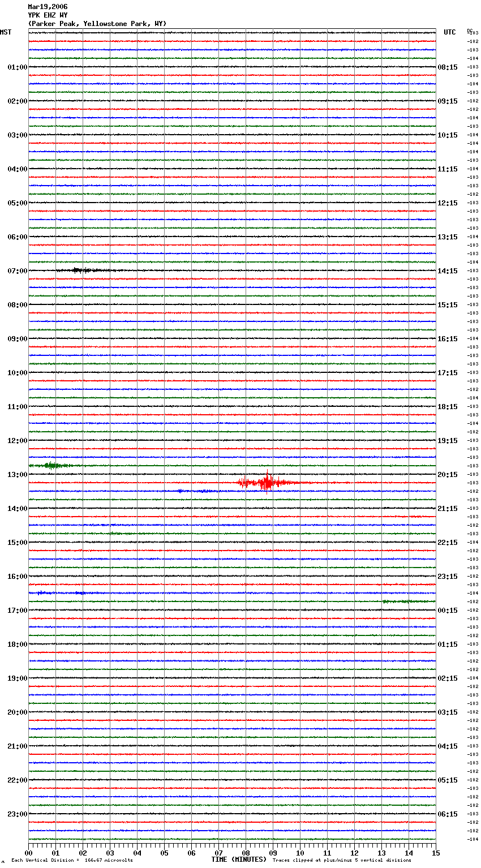This screenshot has height=868, width=481.
Task: Click the MST column header
Action: tap(6, 32)
